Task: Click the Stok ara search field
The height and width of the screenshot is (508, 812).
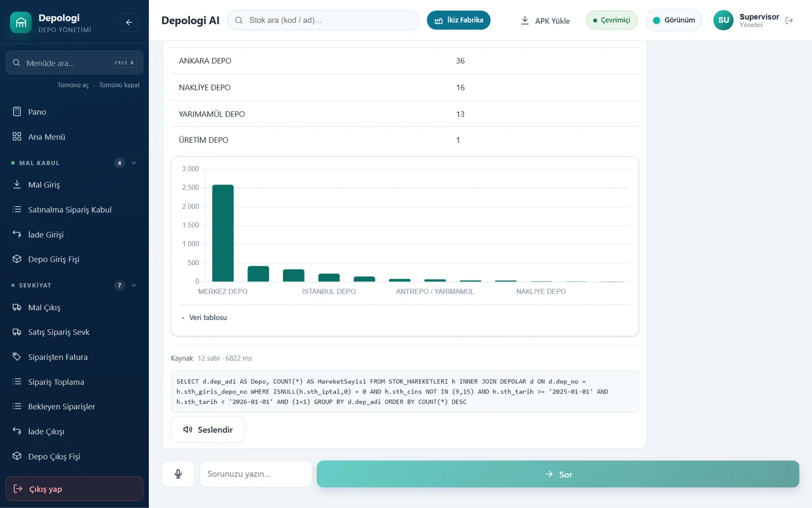Action: (323, 20)
